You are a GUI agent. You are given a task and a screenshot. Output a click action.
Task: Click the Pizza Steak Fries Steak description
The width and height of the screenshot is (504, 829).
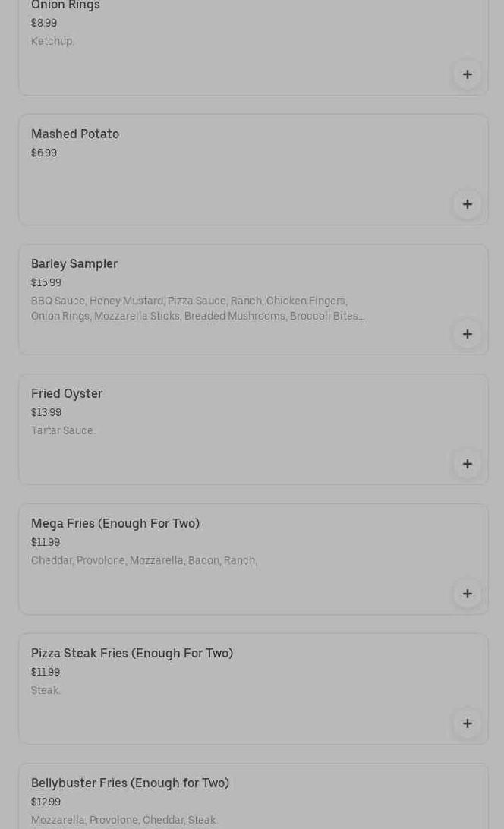46,690
